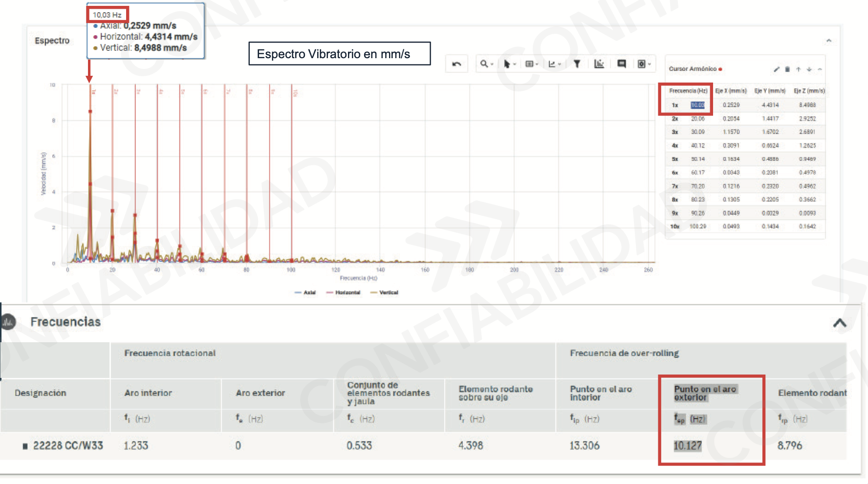Click the filter funnel icon
Viewport: 868px width, 484px height.
(x=577, y=64)
